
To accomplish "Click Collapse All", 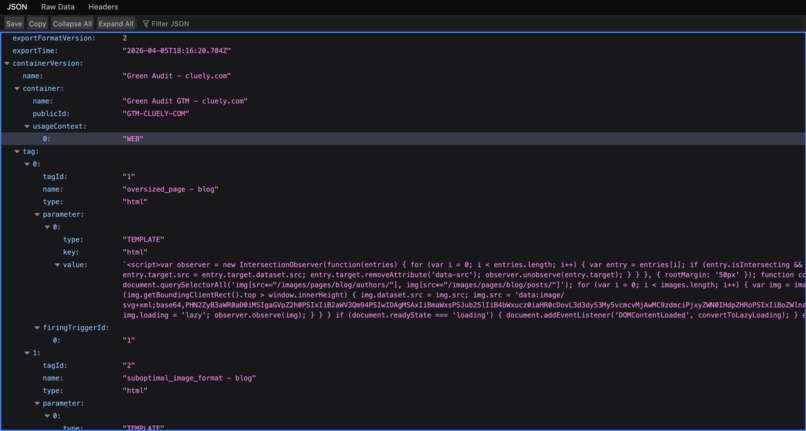I will (72, 24).
